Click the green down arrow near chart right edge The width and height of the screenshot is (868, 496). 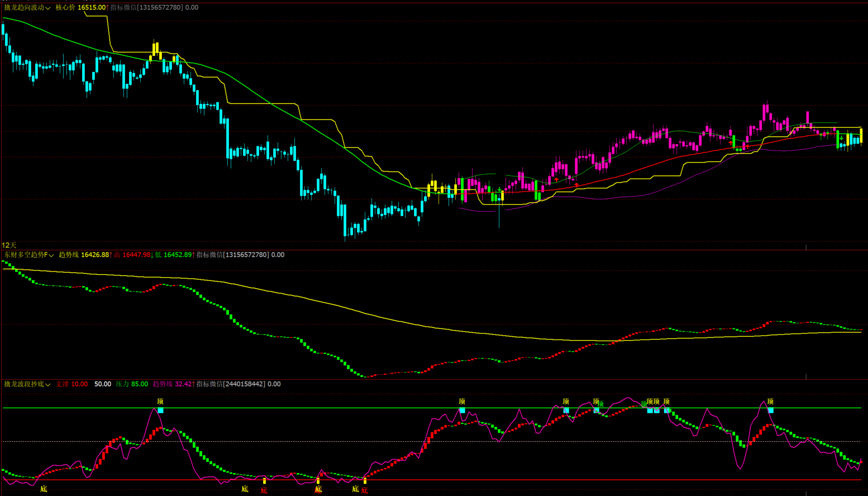[841, 138]
